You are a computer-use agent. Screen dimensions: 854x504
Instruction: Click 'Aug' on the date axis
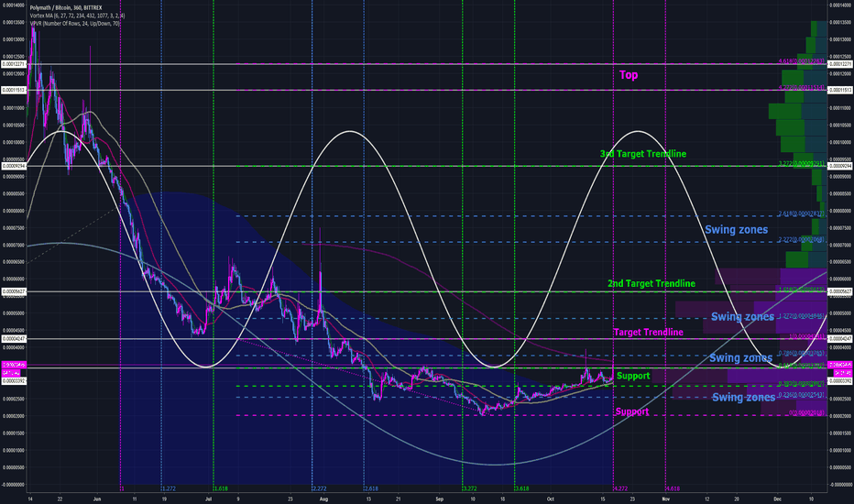pos(324,499)
